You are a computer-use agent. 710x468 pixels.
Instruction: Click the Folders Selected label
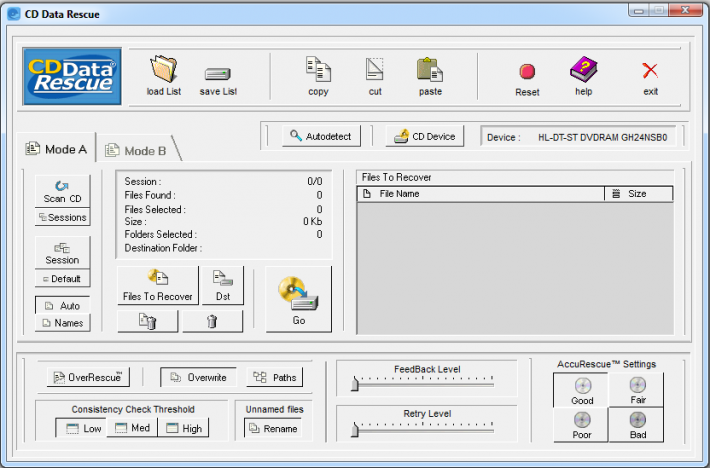pyautogui.click(x=160, y=234)
